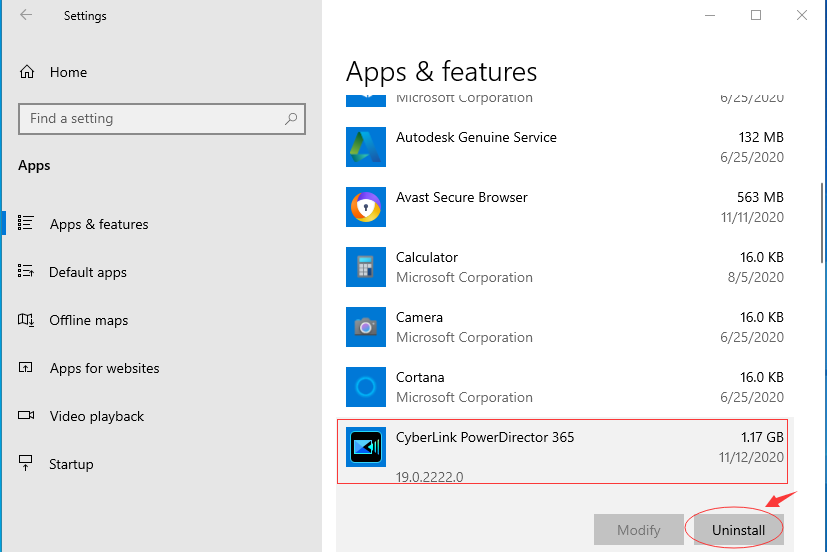Select Avast Secure Browser entry name
Viewport: 827px width, 552px height.
tap(461, 198)
